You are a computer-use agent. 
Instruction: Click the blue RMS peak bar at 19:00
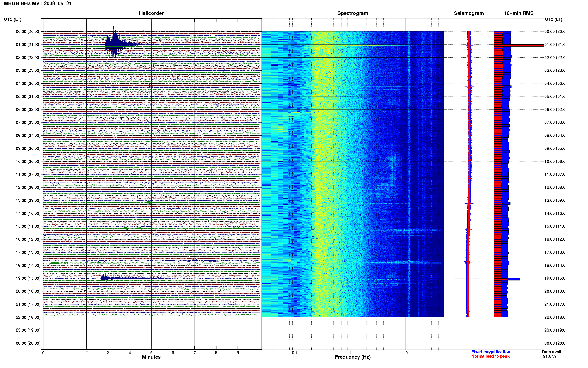(513, 279)
